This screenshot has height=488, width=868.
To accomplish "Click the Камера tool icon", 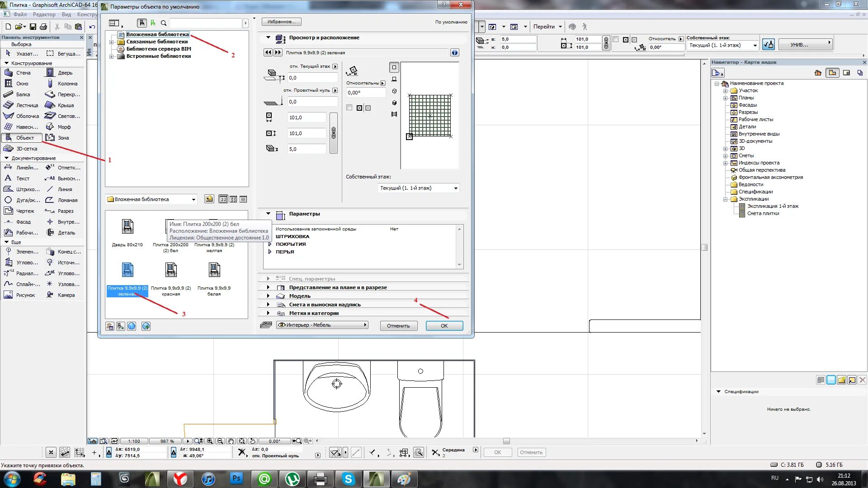I will click(x=50, y=295).
